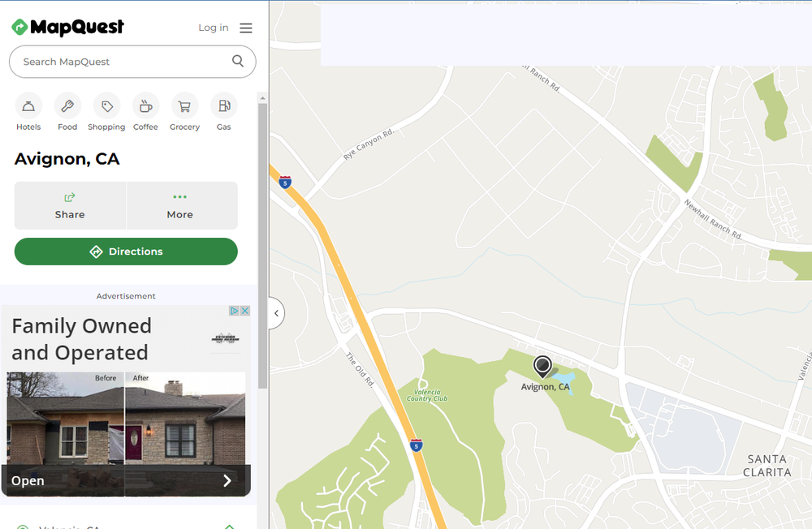Image resolution: width=812 pixels, height=529 pixels.
Task: Focus the Search MapQuest field
Action: [122, 62]
